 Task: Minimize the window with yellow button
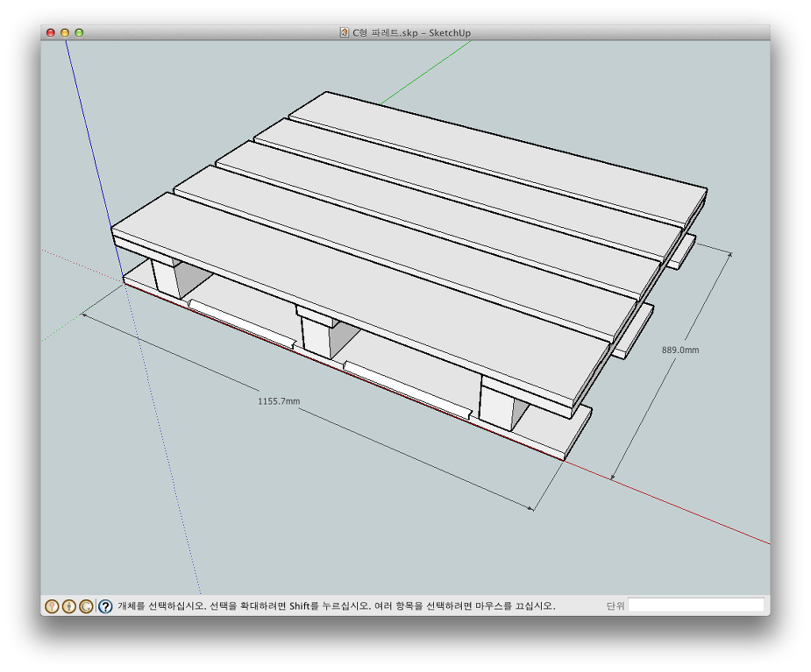65,32
